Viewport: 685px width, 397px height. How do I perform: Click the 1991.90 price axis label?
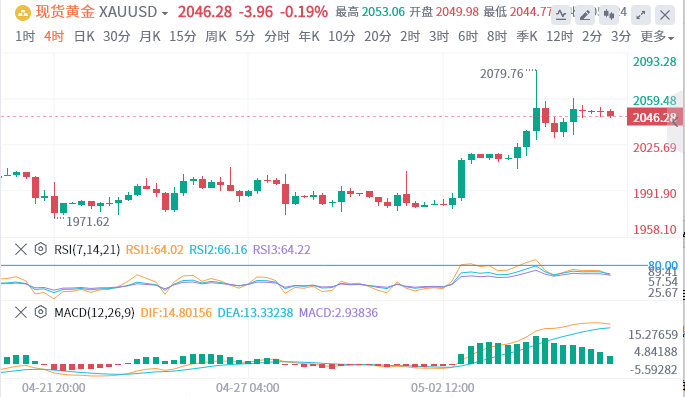(x=654, y=193)
